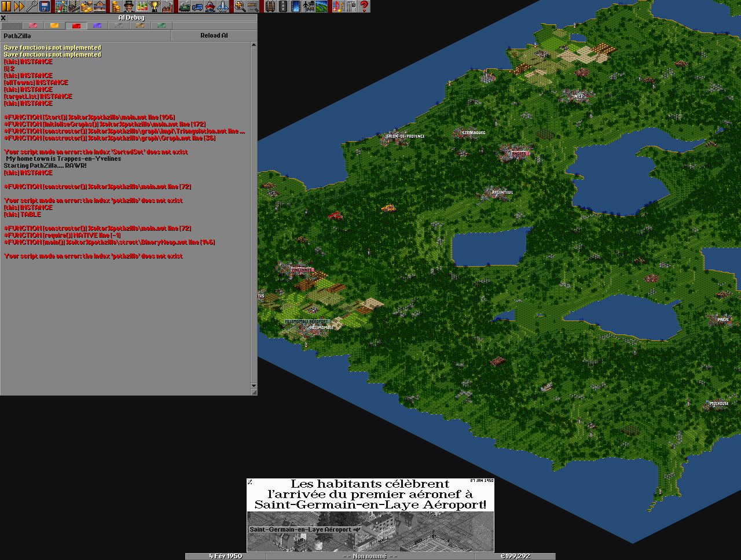
Task: Click the Salon-de-Provence town label
Action: pyautogui.click(x=405, y=136)
